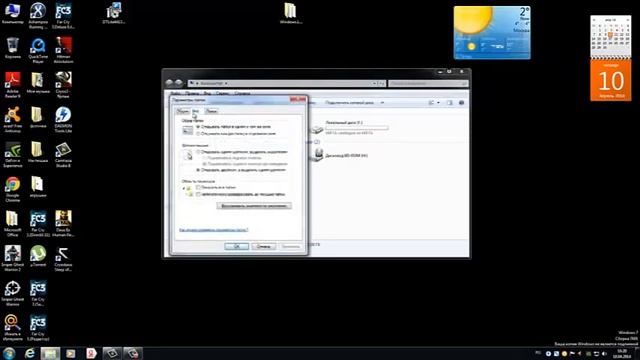Image resolution: width=640 pixels, height=360 pixels.
Task: Launch avast! Free Antivirus shortcut
Action: 12,119
